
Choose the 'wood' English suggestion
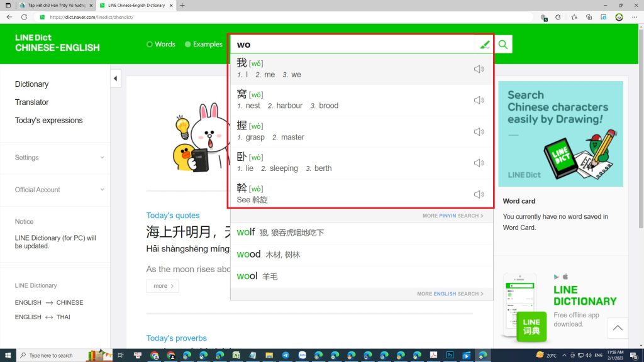362,255
